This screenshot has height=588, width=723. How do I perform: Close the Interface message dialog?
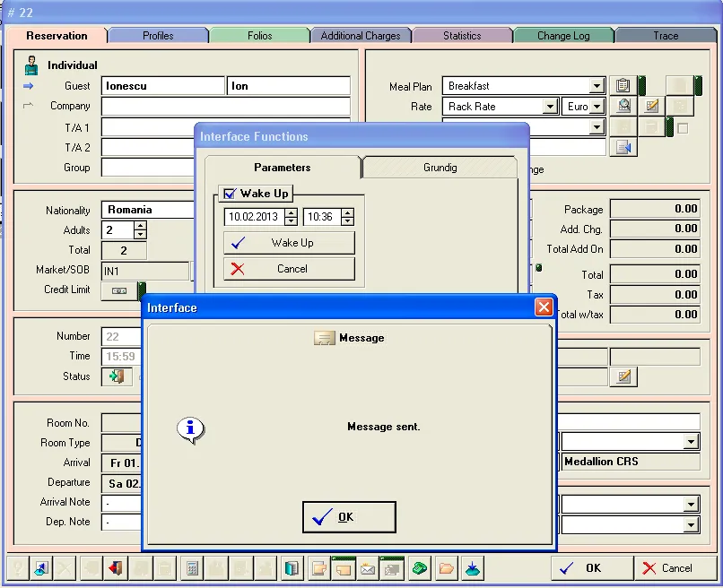[x=544, y=307]
